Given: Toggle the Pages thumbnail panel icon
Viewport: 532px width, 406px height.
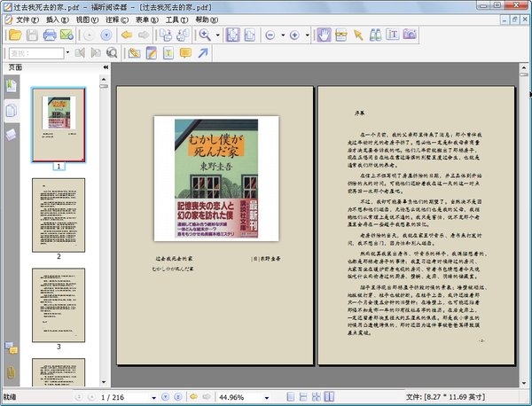Looking at the screenshot, I should (11, 86).
